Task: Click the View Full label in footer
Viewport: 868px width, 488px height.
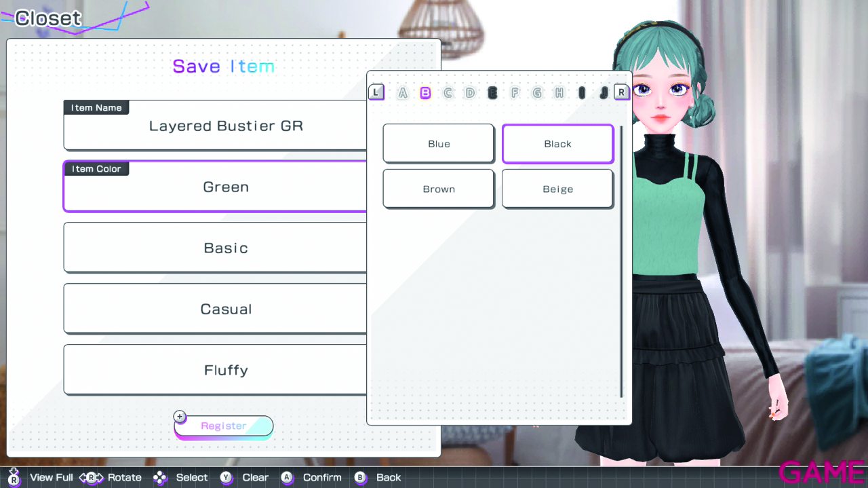Action: [52, 478]
